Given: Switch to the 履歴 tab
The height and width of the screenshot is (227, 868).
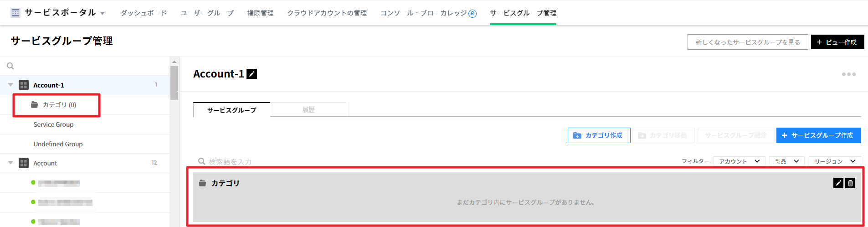Looking at the screenshot, I should coord(308,110).
